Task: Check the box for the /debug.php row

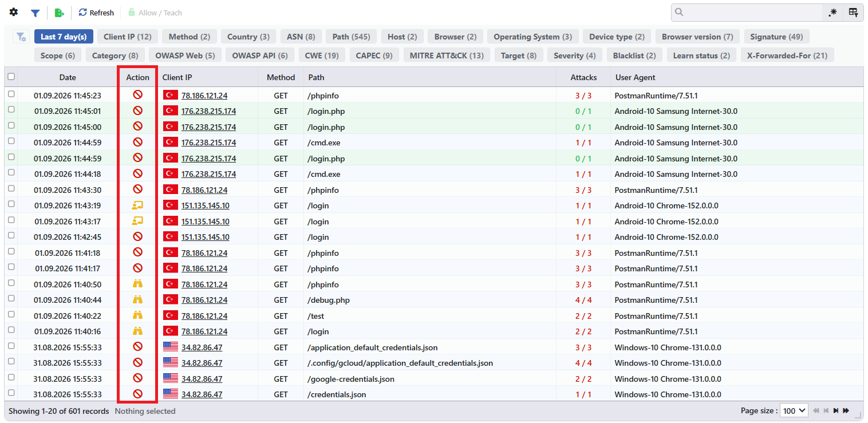Action: (11, 299)
